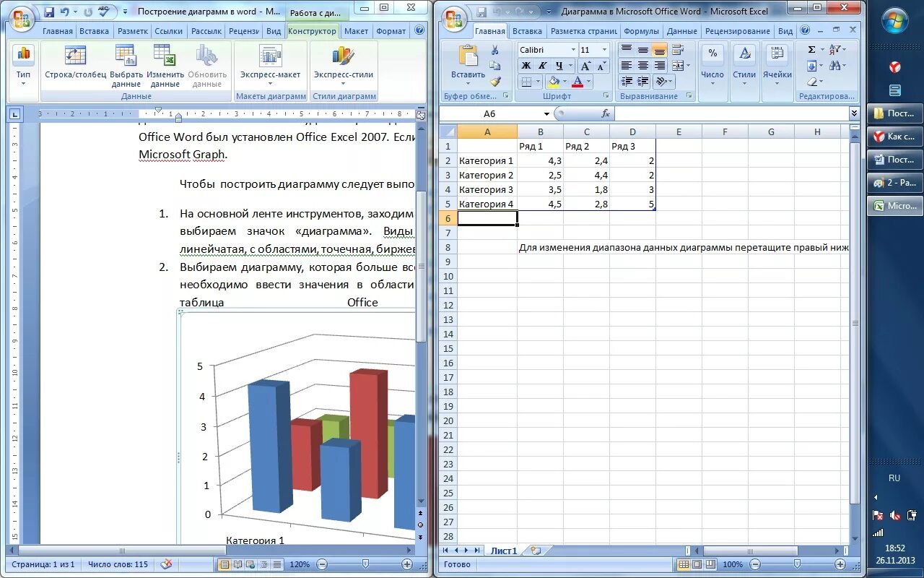Switch Excel to Page Layout view in status bar
This screenshot has height=578, width=924.
pyautogui.click(x=699, y=564)
